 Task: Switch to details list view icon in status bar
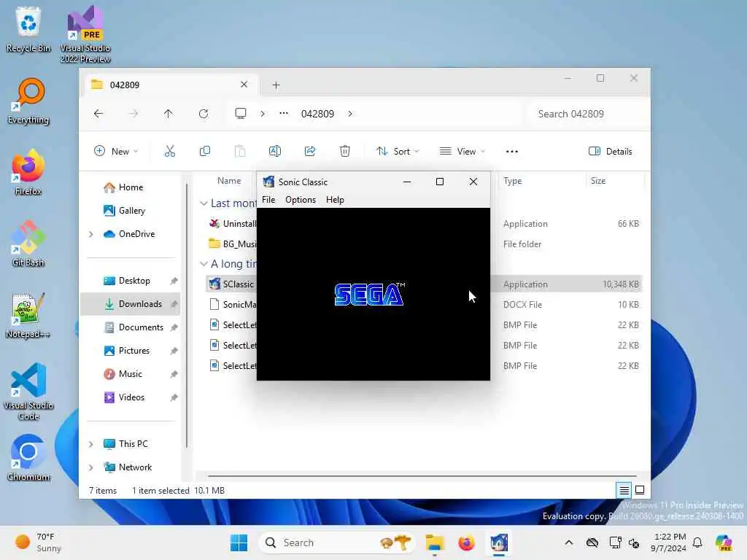(624, 490)
